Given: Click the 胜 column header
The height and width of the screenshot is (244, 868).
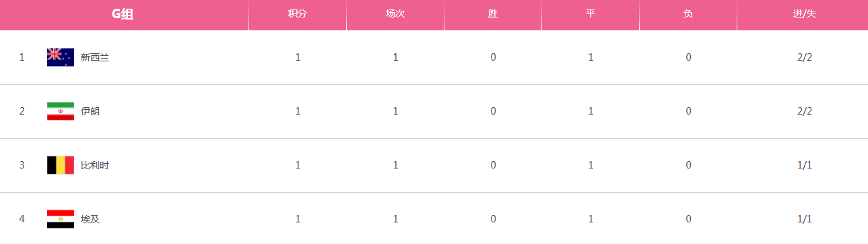Looking at the screenshot, I should click(493, 14).
